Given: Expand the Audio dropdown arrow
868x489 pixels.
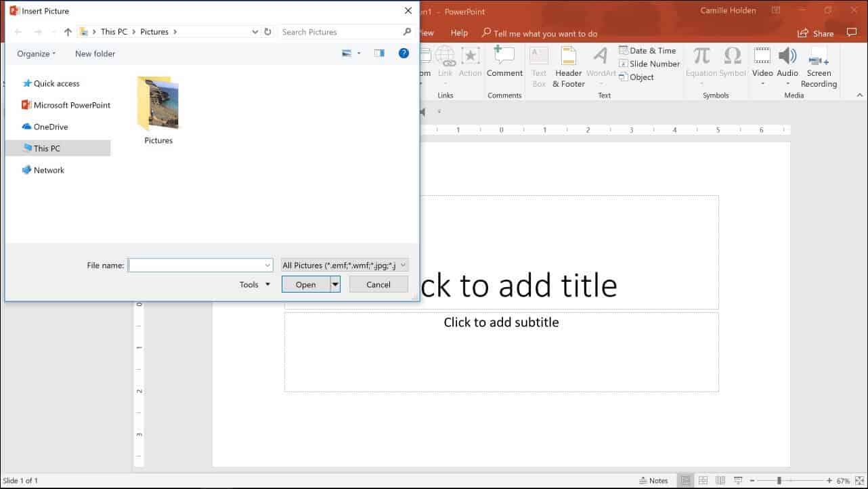Looking at the screenshot, I should pos(787,85).
